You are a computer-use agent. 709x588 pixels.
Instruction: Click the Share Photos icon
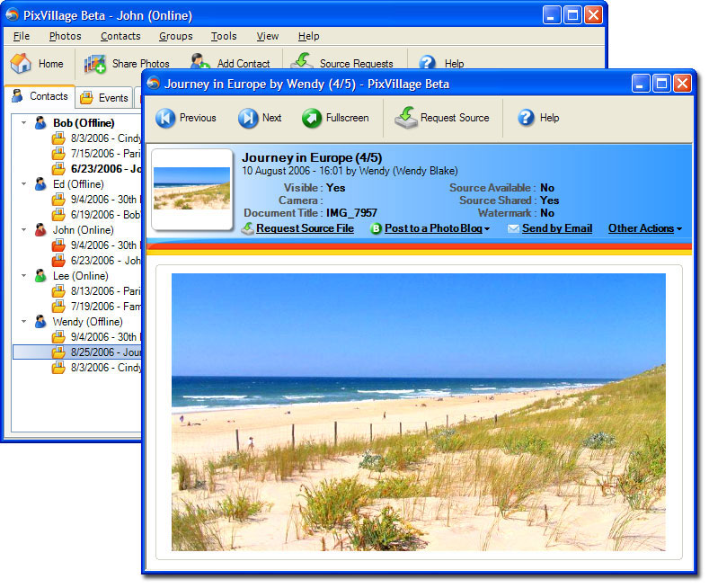coord(95,63)
